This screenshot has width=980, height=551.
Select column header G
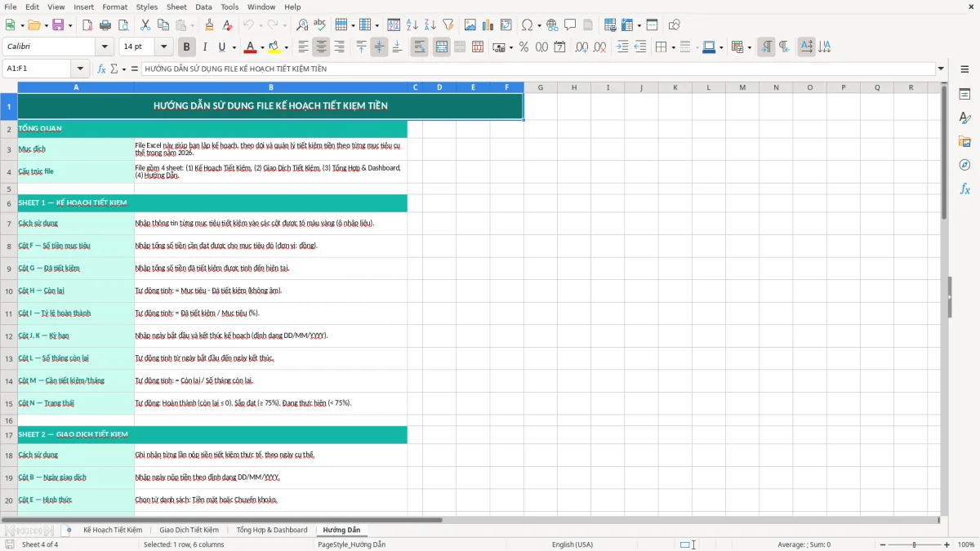(540, 87)
